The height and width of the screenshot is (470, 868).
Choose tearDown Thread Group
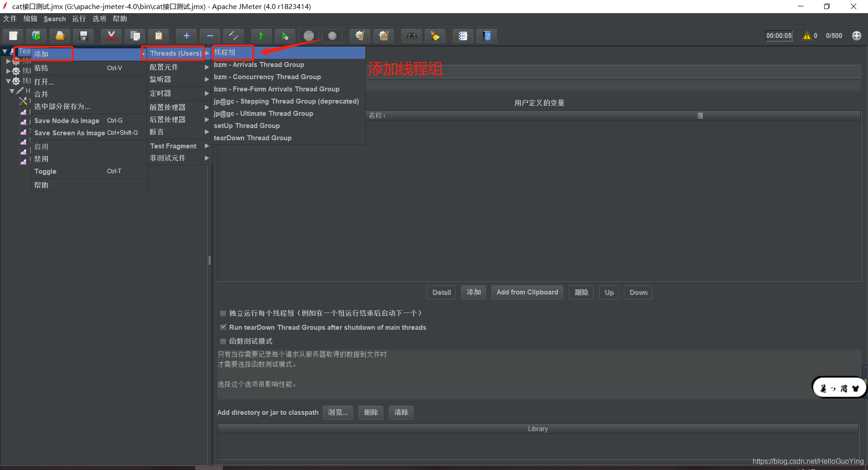(x=288, y=138)
